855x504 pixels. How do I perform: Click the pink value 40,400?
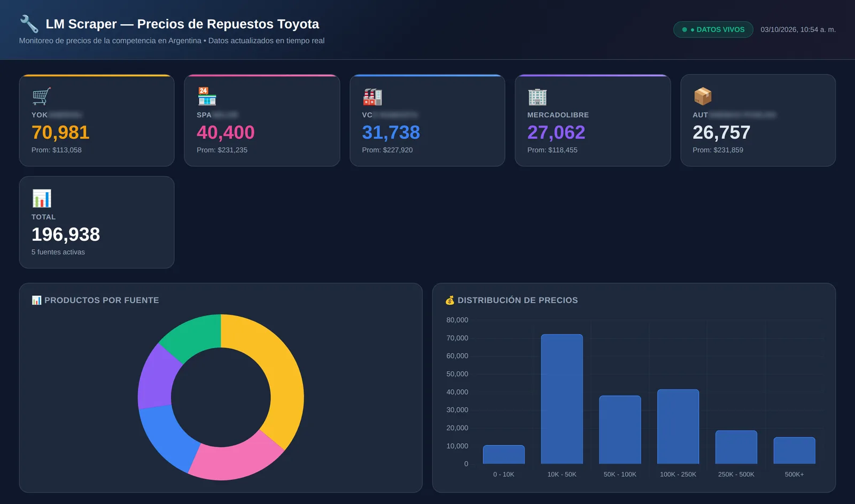226,132
